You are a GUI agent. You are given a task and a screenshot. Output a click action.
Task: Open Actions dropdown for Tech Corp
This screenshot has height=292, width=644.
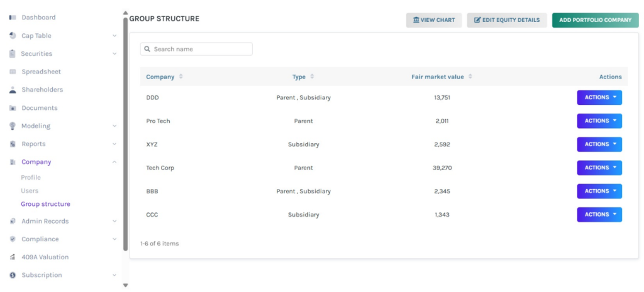pyautogui.click(x=599, y=168)
